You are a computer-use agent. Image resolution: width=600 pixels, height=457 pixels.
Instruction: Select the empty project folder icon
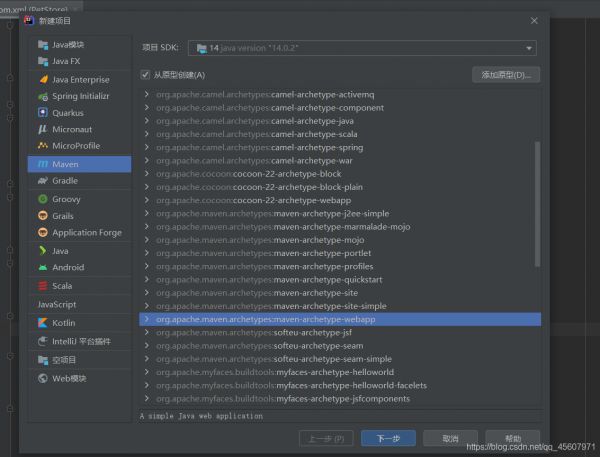(x=43, y=360)
